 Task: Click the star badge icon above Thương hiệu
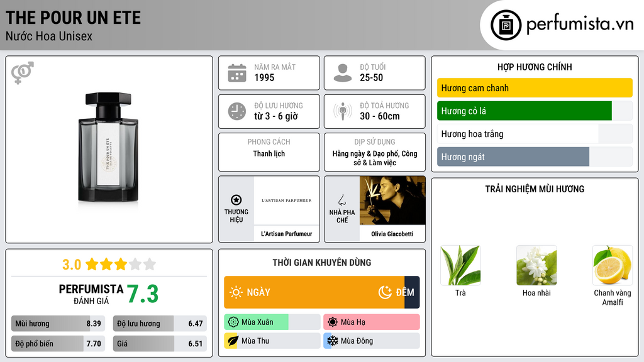pyautogui.click(x=236, y=200)
